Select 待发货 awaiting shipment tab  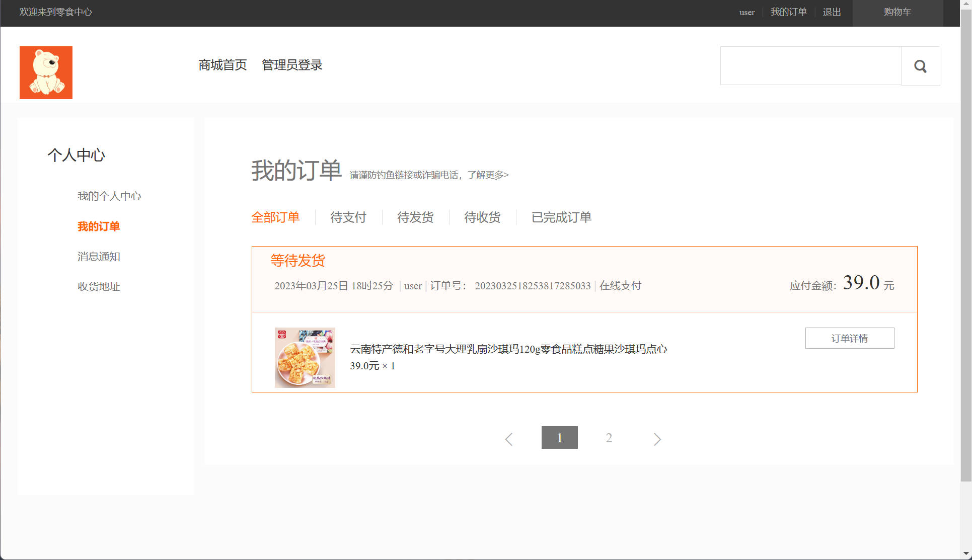tap(415, 217)
